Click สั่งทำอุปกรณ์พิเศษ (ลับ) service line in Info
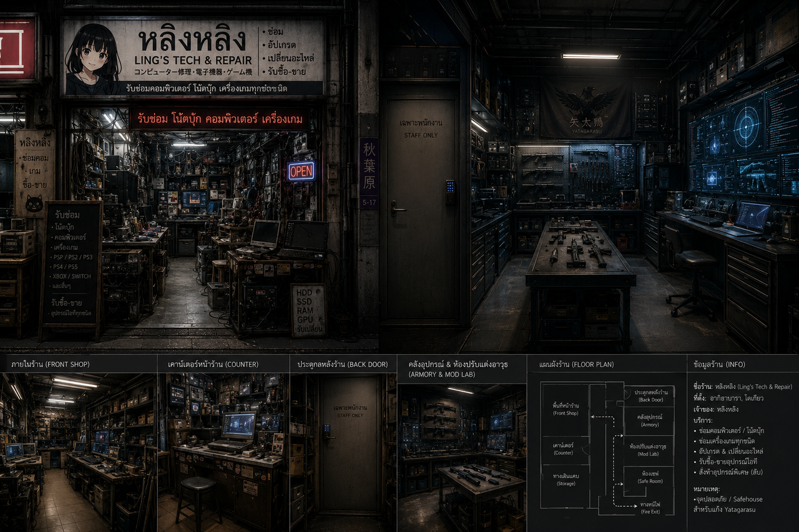Screen dimensions: 799x532 728,472
